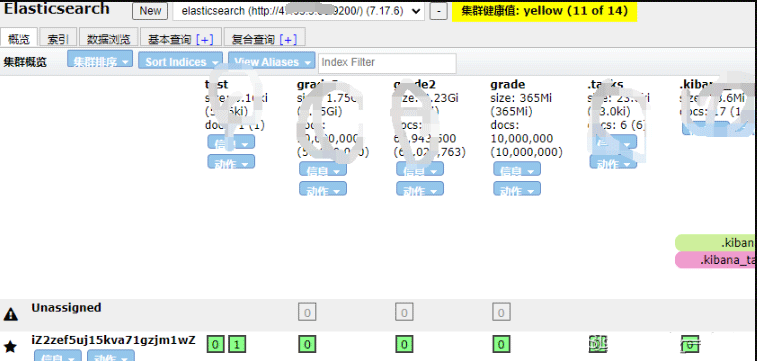Image resolution: width=757 pixels, height=361 pixels.
Task: Click the New connection button
Action: point(150,11)
